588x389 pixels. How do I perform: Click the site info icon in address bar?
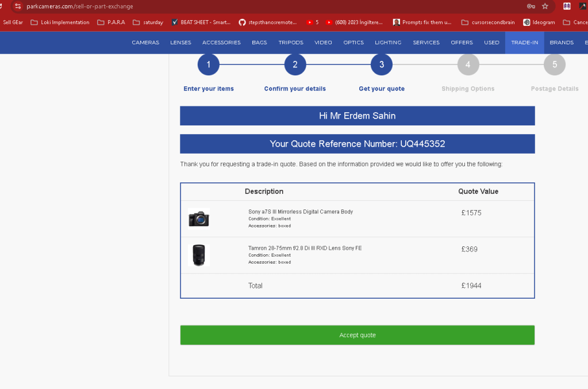pyautogui.click(x=18, y=6)
